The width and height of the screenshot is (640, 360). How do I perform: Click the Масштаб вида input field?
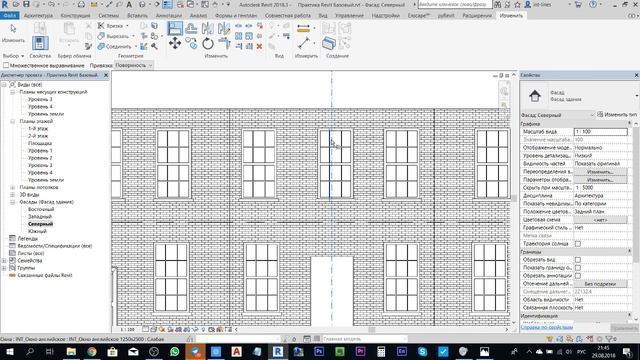pos(600,132)
